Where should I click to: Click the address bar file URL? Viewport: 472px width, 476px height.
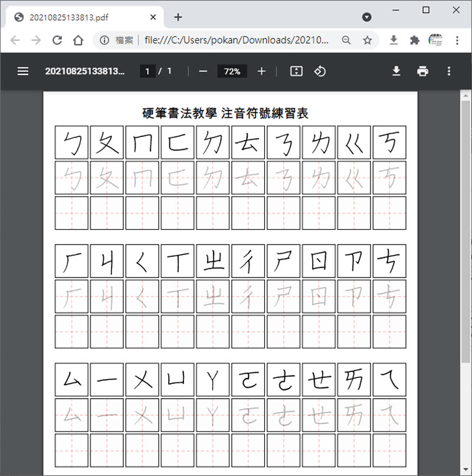point(237,40)
